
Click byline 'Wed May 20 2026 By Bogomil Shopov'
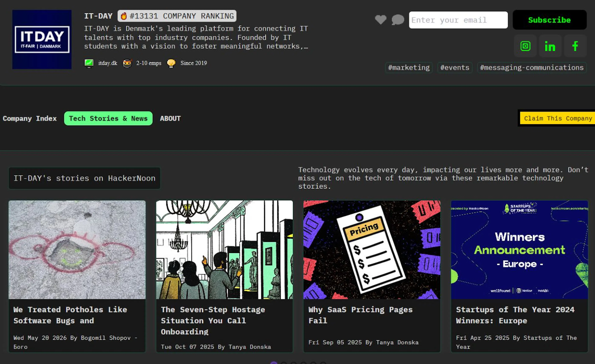point(75,342)
